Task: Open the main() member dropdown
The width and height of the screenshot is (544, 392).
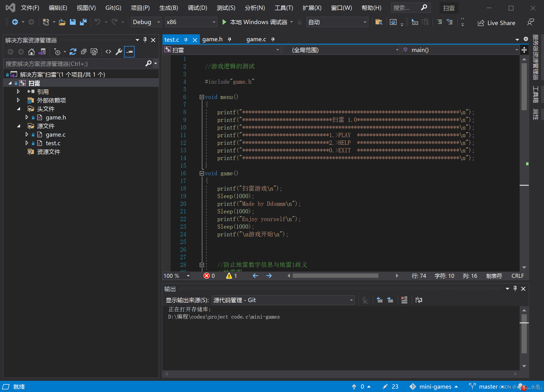Action: coord(460,50)
